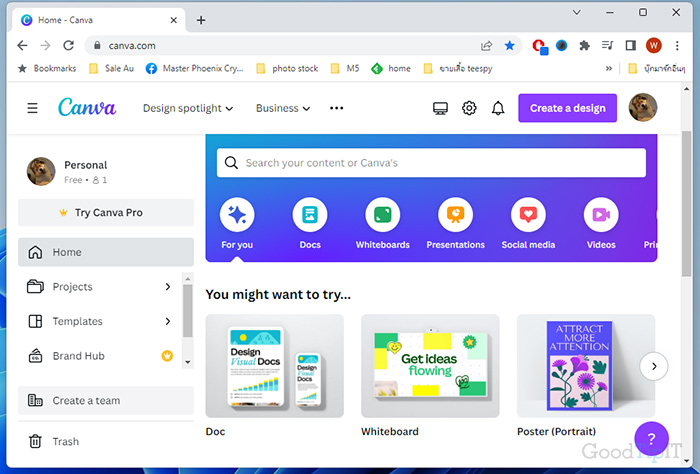Click Create a design button
This screenshot has height=474, width=700.
tap(567, 108)
